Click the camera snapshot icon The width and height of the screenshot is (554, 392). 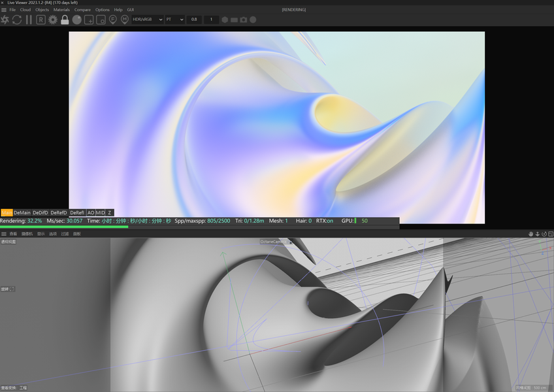pos(244,20)
